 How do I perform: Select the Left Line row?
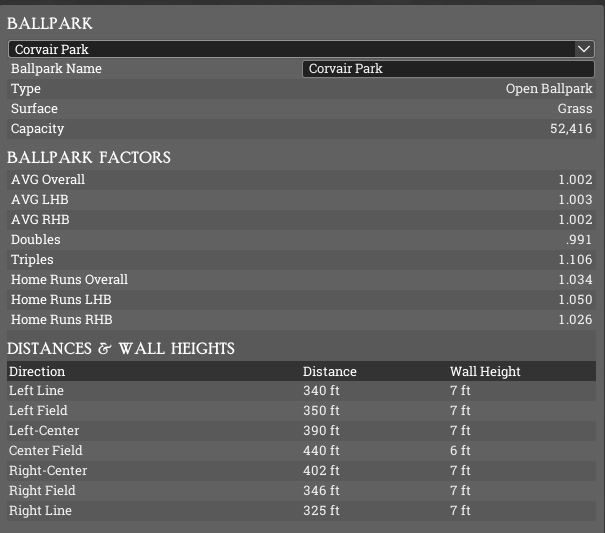click(x=36, y=391)
